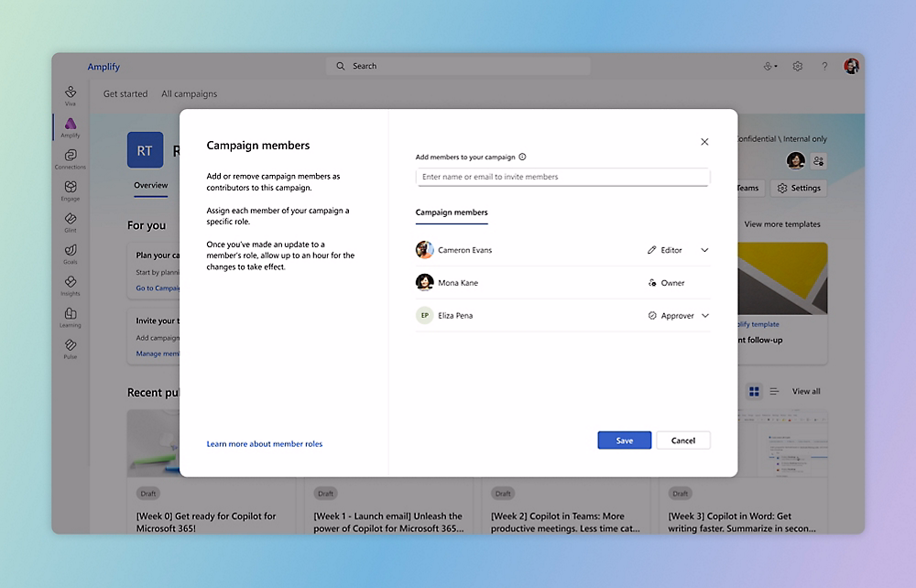
Task: Click the campaign owner avatar near Settings
Action: pyautogui.click(x=796, y=160)
